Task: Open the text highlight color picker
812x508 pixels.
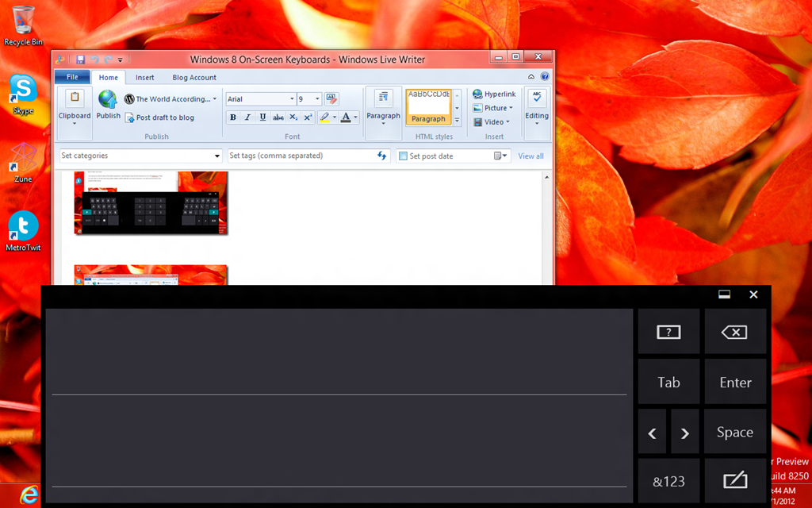Action: (335, 117)
